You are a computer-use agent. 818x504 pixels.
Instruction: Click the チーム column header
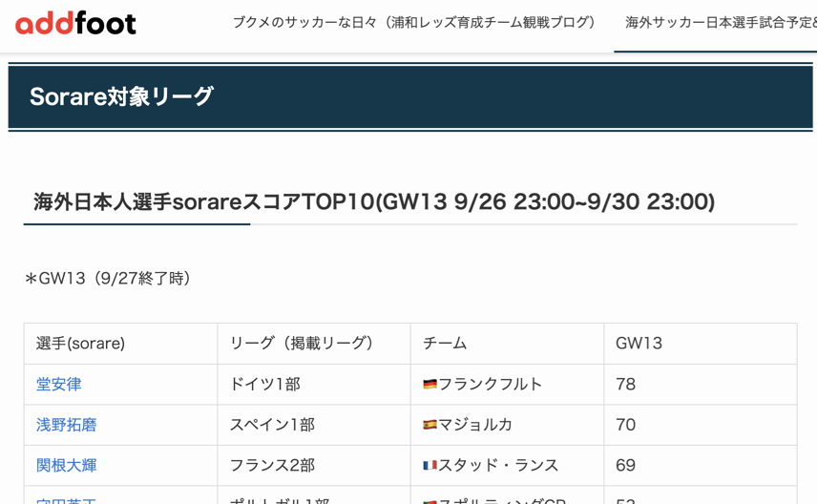[x=445, y=344]
